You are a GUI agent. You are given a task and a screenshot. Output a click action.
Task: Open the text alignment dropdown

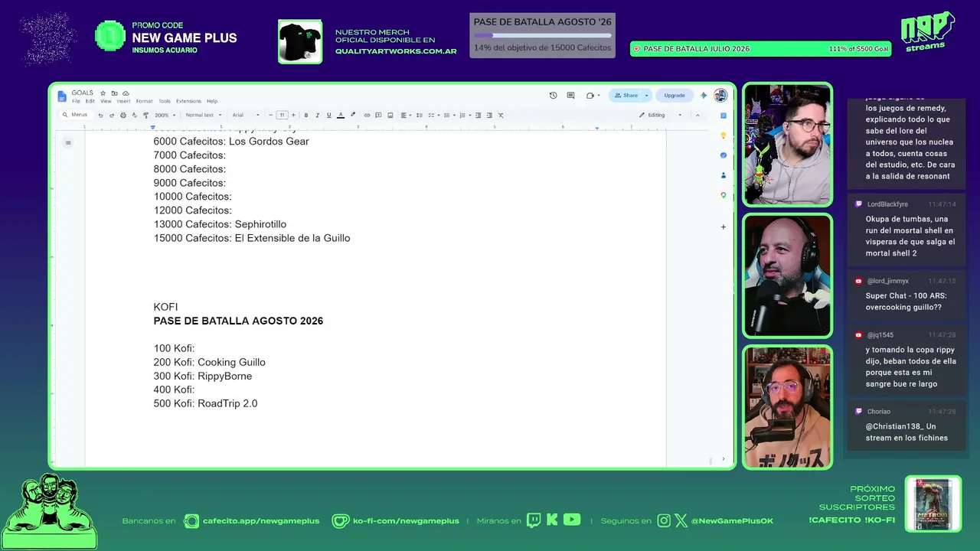tap(406, 116)
